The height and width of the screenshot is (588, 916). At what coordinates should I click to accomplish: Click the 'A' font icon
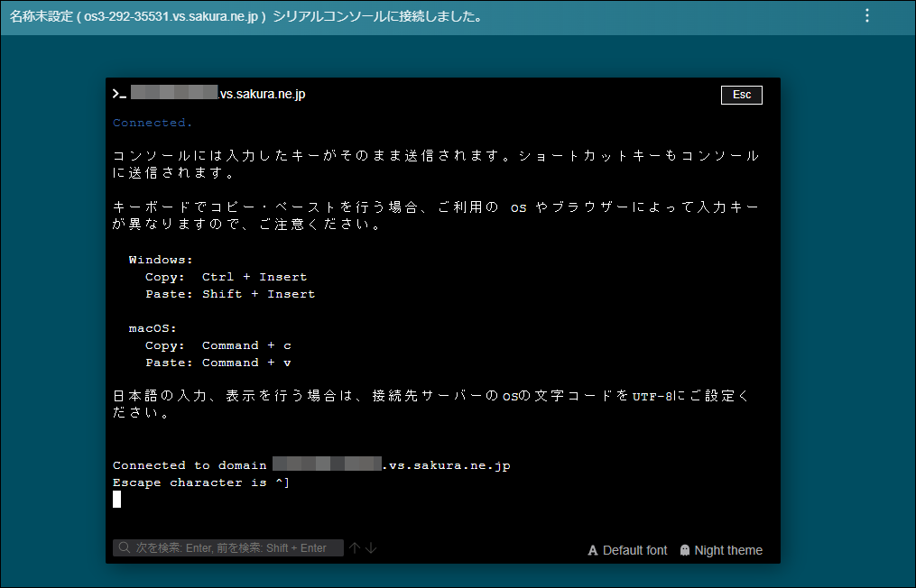click(593, 550)
